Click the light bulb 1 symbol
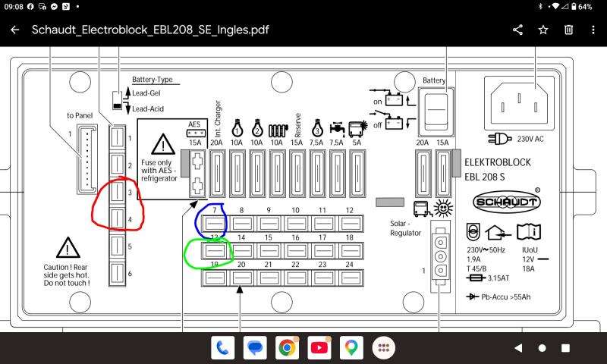Screen dimensions: 607x364 pyautogui.click(x=237, y=127)
